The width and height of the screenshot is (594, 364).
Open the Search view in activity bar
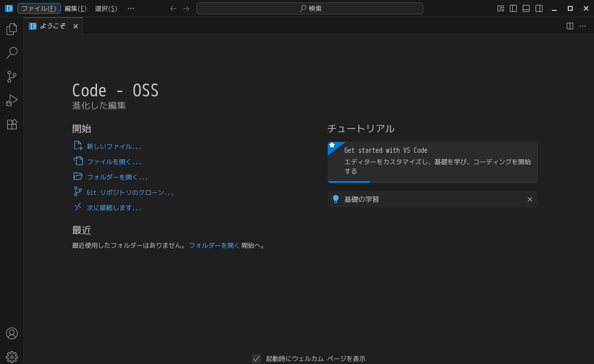pyautogui.click(x=12, y=53)
